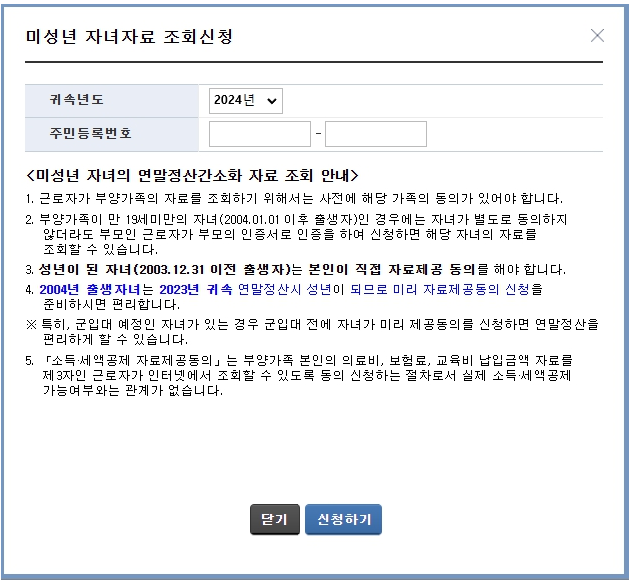Click the 귀속년도 label
Viewport: 635px width, 586px height.
[x=77, y=100]
